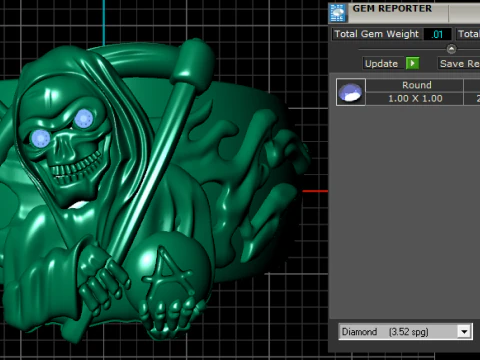Click the 'Total Gem Weight' label

click(x=376, y=34)
